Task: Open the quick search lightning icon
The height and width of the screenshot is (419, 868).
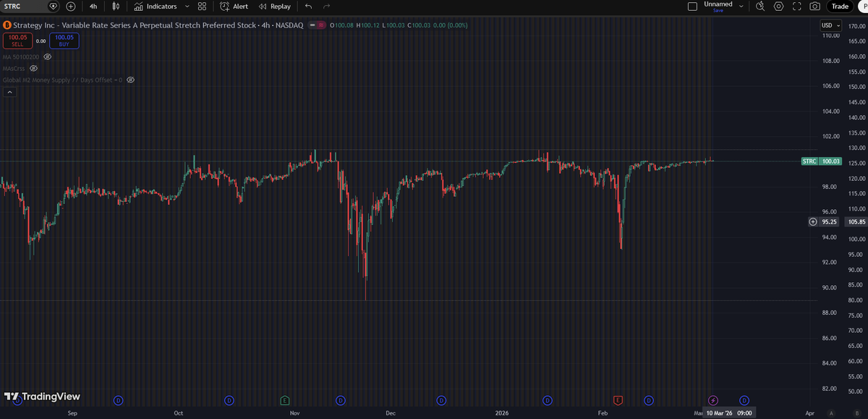Action: click(x=760, y=7)
